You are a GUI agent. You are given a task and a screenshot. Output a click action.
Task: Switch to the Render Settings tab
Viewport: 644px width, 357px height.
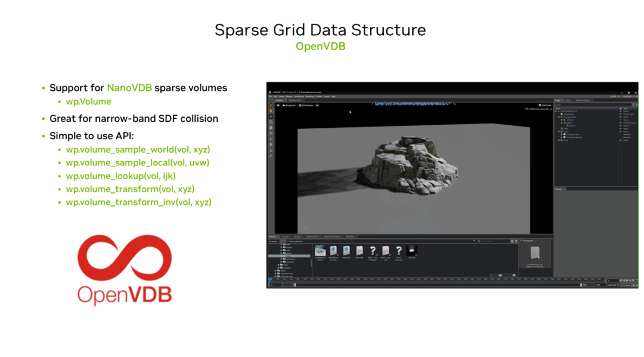point(583,100)
